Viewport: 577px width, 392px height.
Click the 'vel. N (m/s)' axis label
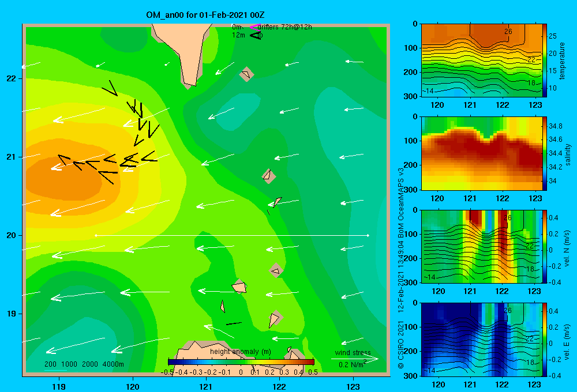point(567,248)
